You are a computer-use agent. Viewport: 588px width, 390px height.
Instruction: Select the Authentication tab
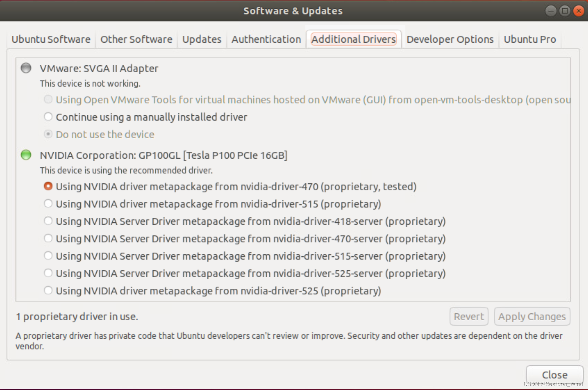266,39
